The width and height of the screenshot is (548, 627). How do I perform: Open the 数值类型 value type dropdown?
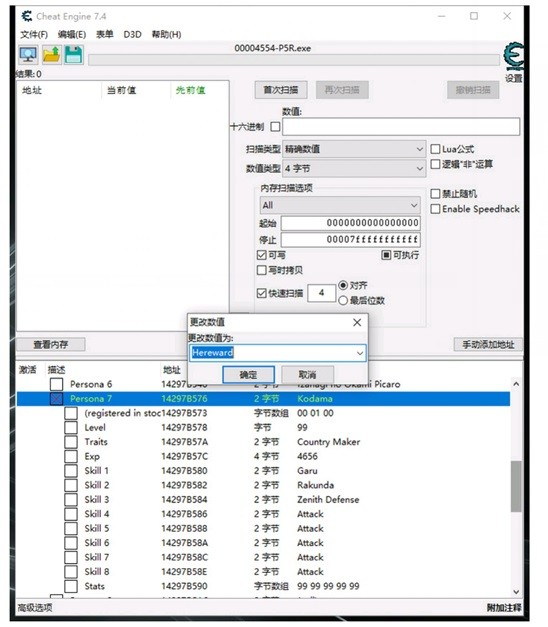click(354, 168)
